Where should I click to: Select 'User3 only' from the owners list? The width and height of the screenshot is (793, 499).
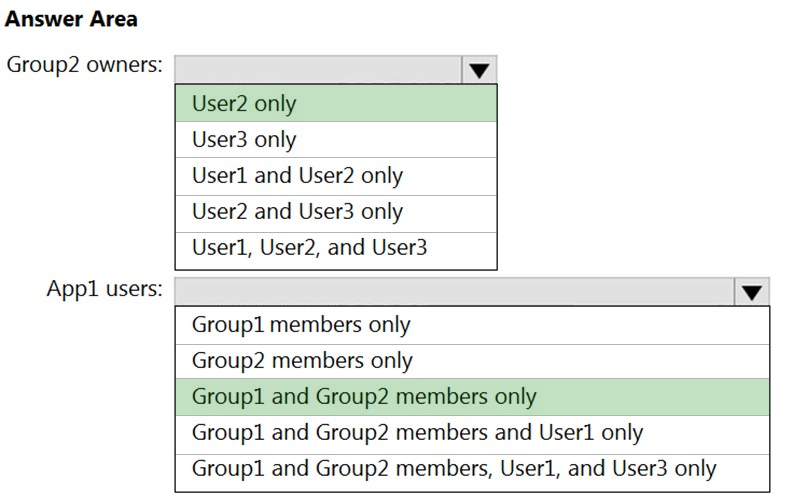point(335,140)
